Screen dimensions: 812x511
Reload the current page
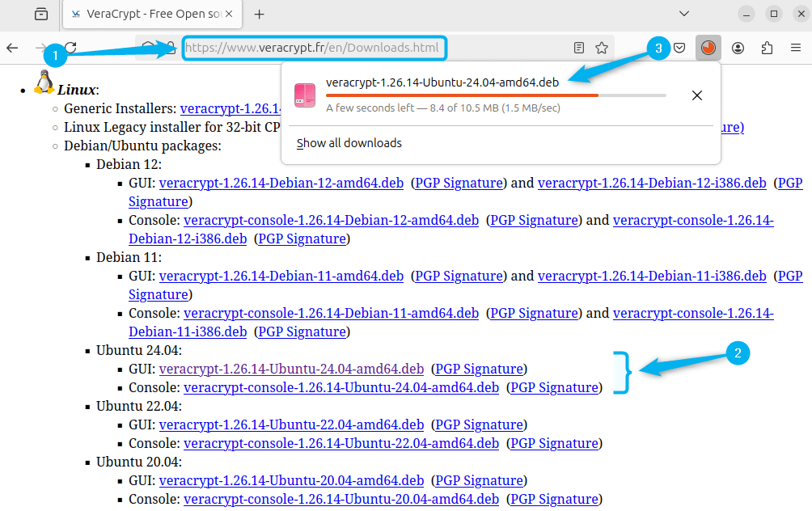click(71, 48)
